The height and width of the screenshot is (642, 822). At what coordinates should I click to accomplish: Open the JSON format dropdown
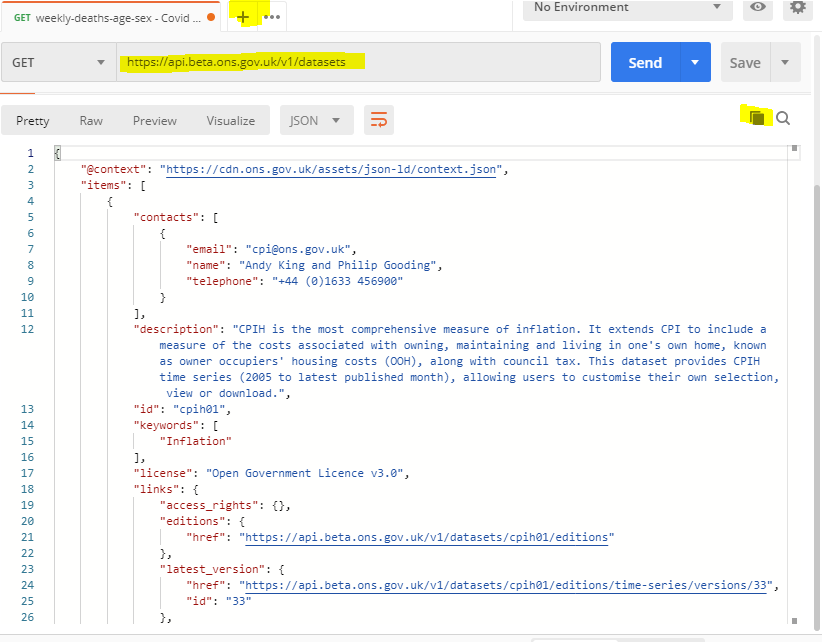click(316, 120)
